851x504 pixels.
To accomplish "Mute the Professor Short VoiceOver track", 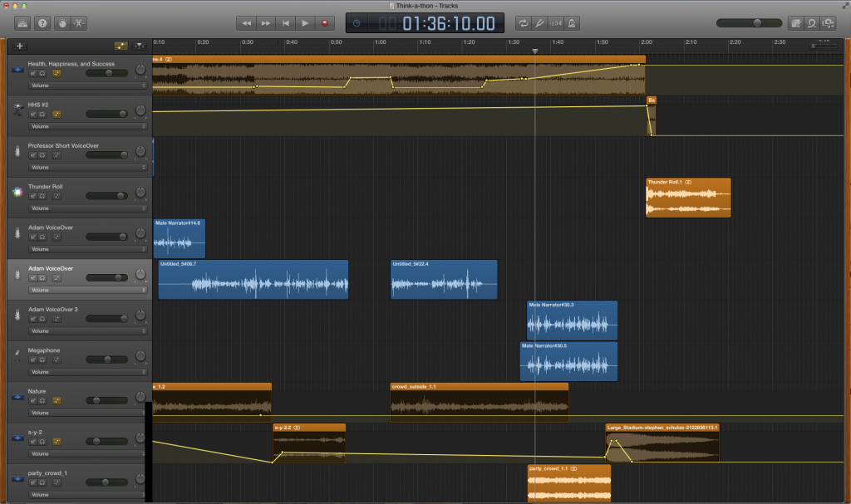I will (32, 155).
